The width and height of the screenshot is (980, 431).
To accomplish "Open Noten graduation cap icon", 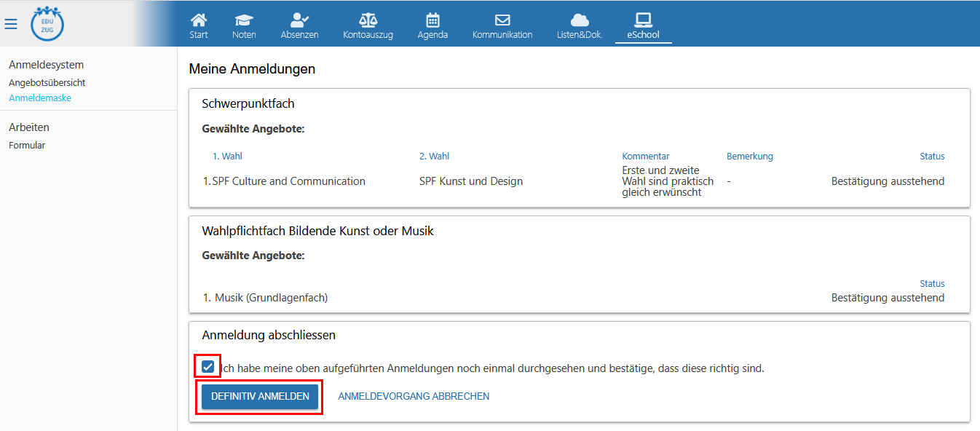I will (x=244, y=20).
